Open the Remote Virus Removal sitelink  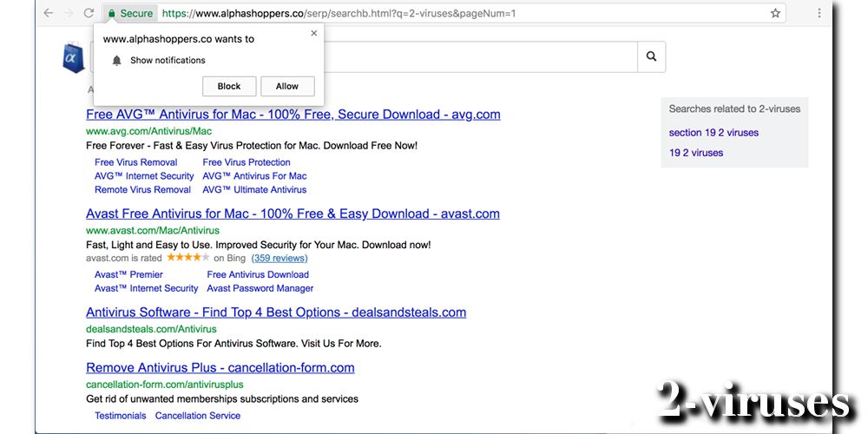tap(143, 190)
